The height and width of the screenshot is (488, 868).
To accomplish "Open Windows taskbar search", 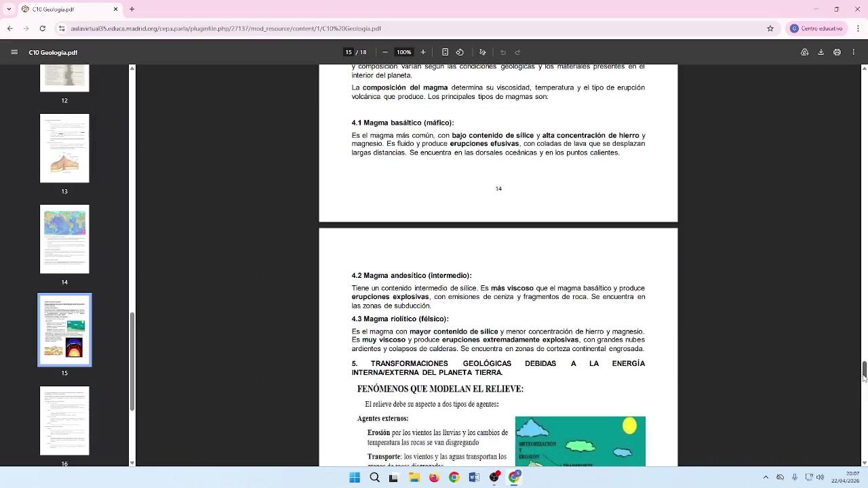I will click(x=374, y=477).
